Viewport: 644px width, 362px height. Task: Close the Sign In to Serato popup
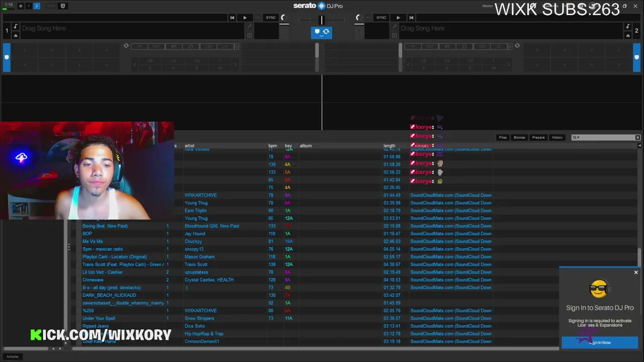pyautogui.click(x=636, y=273)
